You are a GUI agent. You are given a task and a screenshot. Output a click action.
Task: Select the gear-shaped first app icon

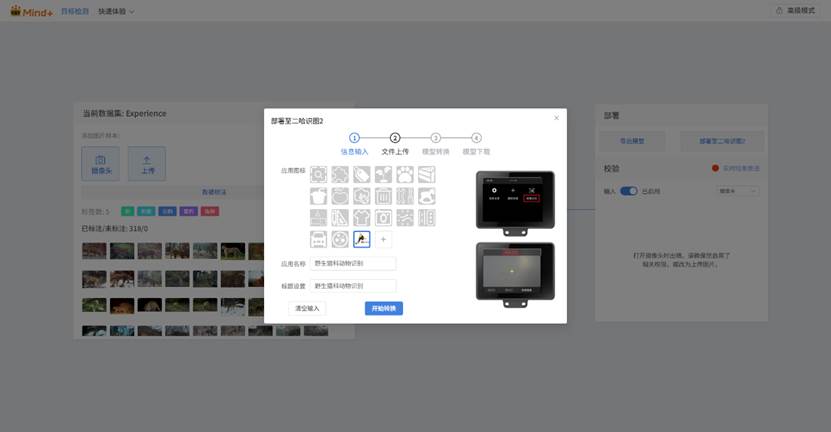pos(318,175)
